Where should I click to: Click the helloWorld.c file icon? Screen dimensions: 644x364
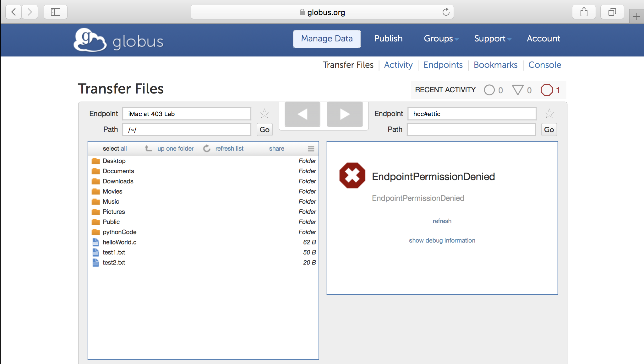tap(96, 242)
